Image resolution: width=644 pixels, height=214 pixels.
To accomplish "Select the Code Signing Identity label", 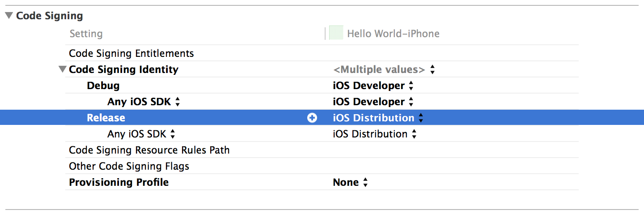I will (123, 69).
